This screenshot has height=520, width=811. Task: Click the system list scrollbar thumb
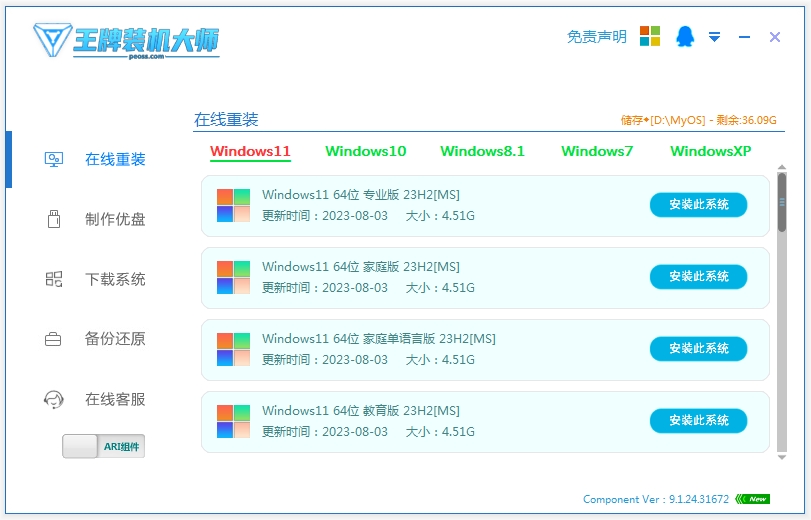click(x=782, y=202)
